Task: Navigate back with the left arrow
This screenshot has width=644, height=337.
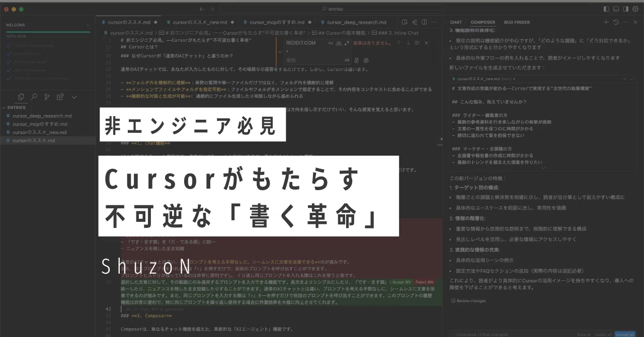Action: coord(202,9)
